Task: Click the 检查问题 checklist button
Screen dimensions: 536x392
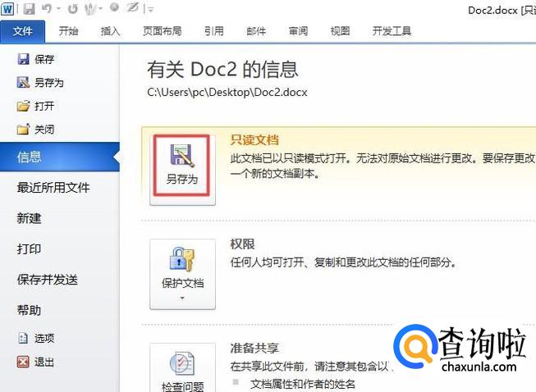Action: [x=182, y=367]
